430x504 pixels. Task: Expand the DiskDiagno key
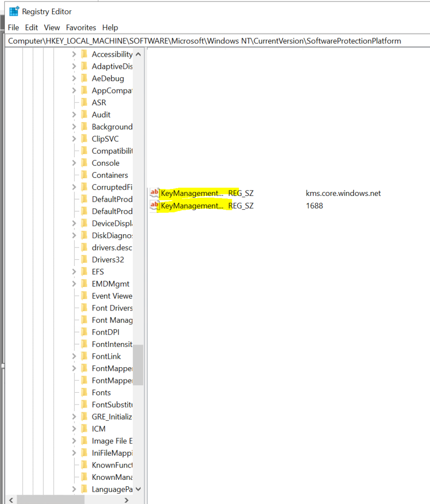tap(74, 235)
